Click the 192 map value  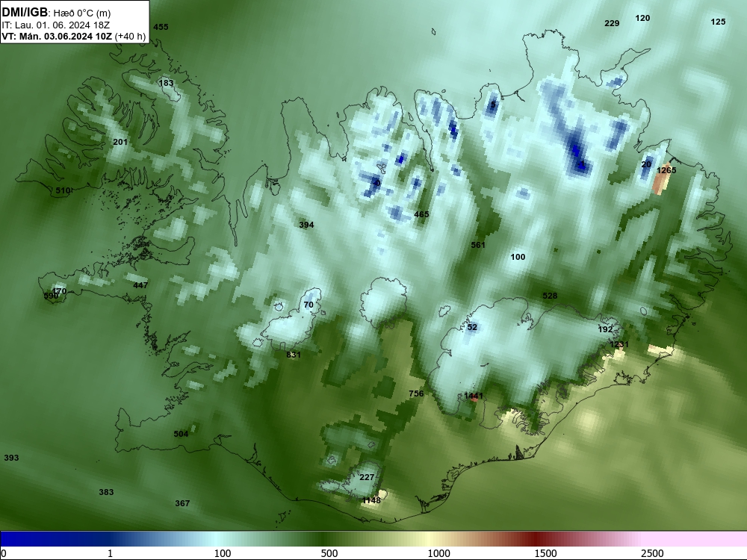[605, 329]
